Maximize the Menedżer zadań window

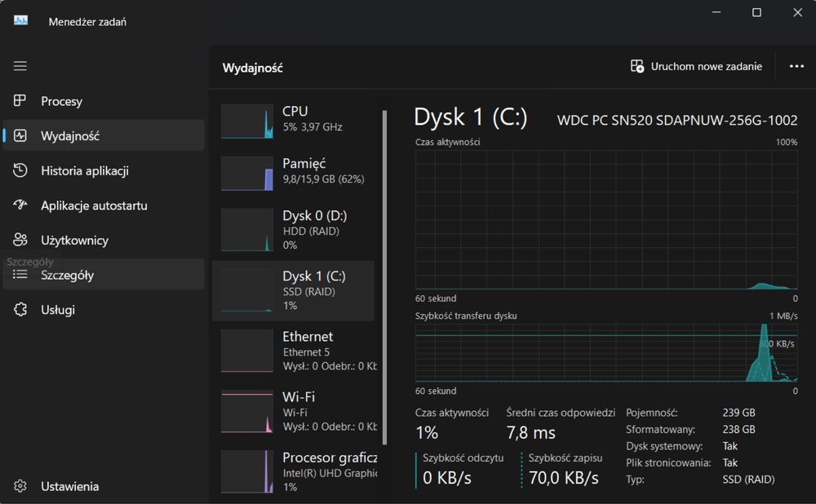coord(756,12)
